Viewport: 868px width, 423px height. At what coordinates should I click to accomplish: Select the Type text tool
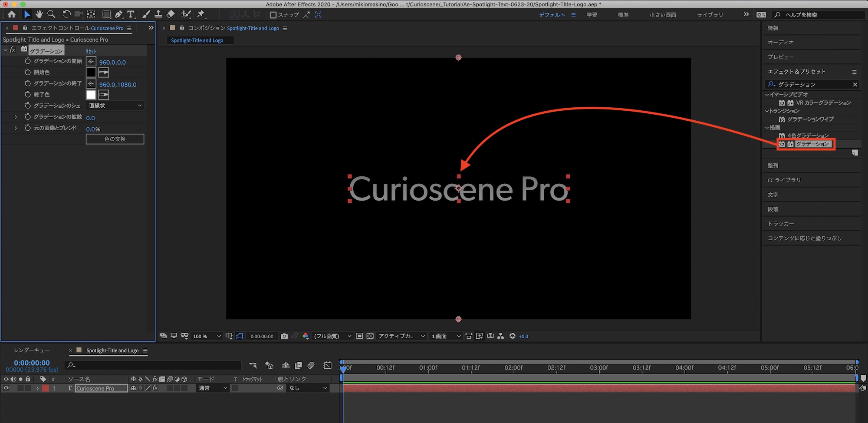131,14
